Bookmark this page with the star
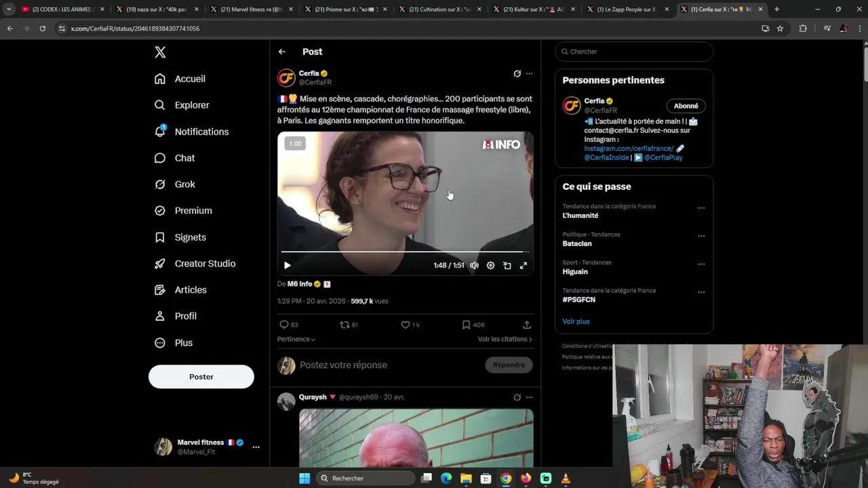This screenshot has height=488, width=868. pyautogui.click(x=780, y=28)
